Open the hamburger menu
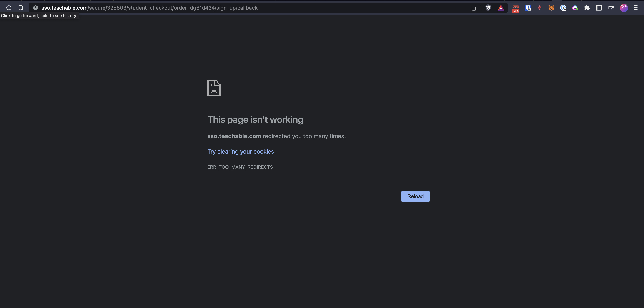Screen dimensions: 644x308 pyautogui.click(x=636, y=8)
